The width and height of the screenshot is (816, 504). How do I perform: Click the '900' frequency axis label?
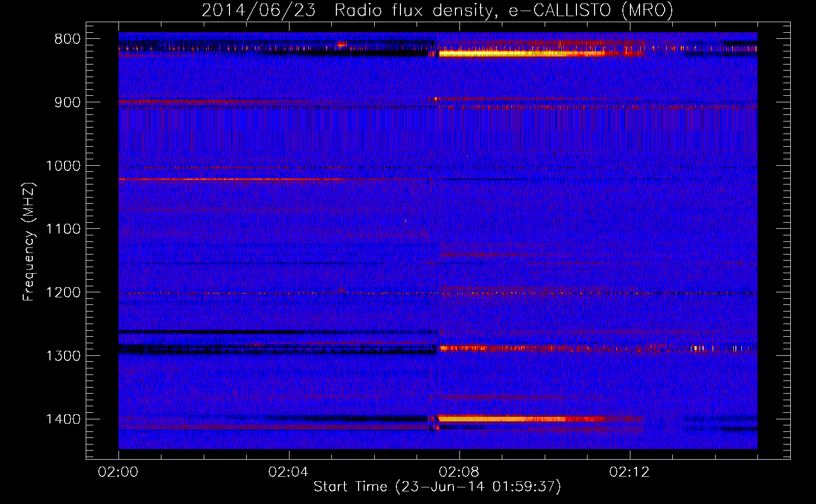coord(68,102)
